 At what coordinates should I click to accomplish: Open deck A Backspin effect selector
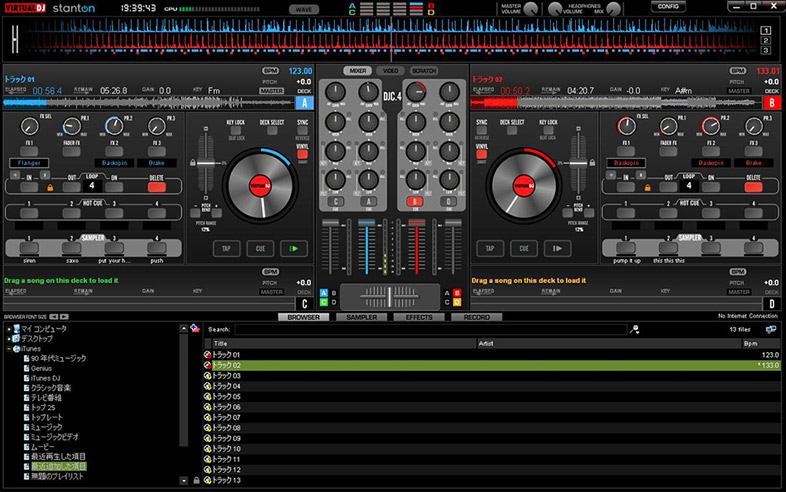pyautogui.click(x=114, y=163)
